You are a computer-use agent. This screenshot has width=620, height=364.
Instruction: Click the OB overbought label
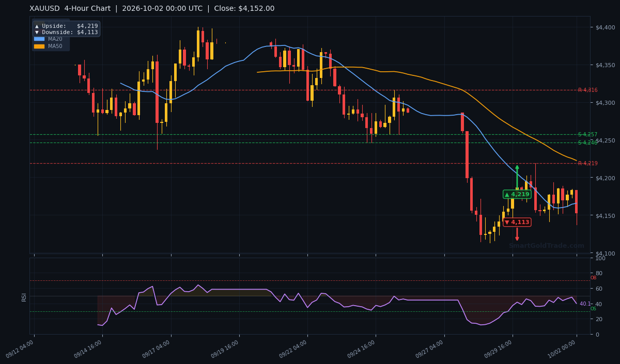593,278
